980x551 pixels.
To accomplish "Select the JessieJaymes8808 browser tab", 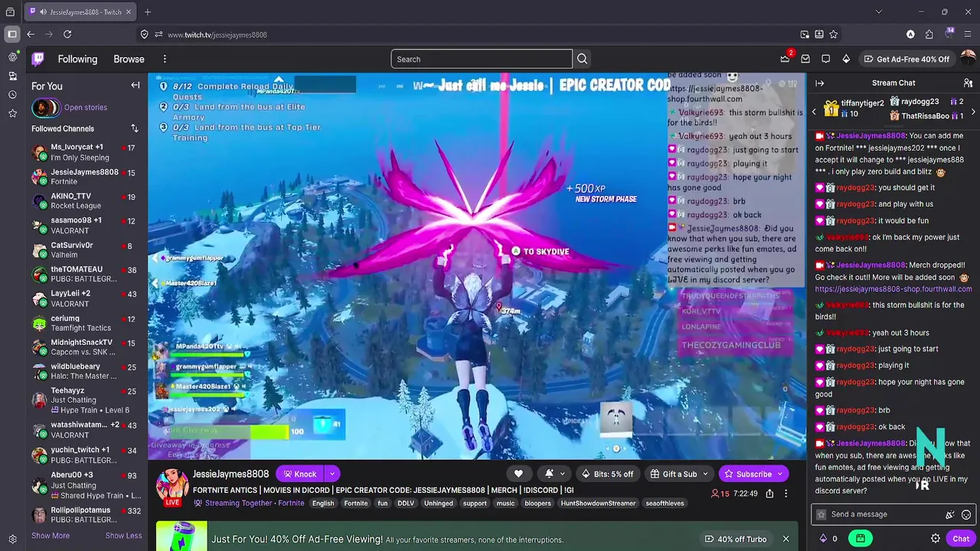I will tap(79, 11).
